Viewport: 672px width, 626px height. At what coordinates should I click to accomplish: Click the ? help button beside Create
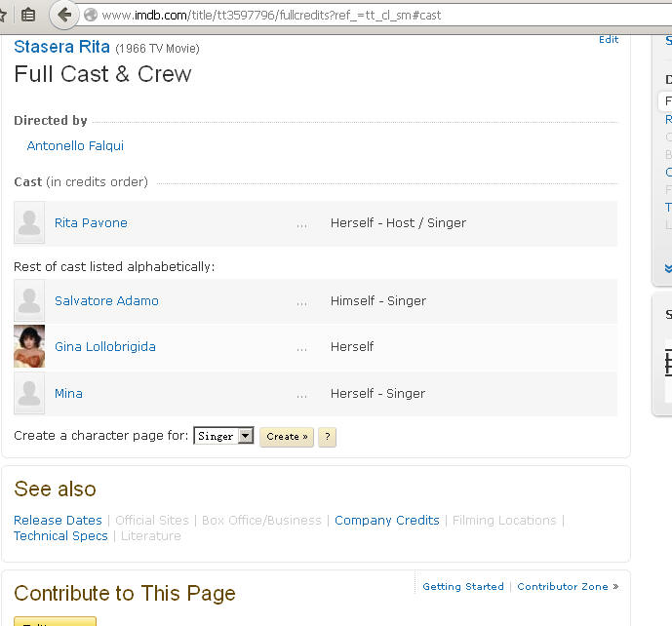(x=328, y=437)
